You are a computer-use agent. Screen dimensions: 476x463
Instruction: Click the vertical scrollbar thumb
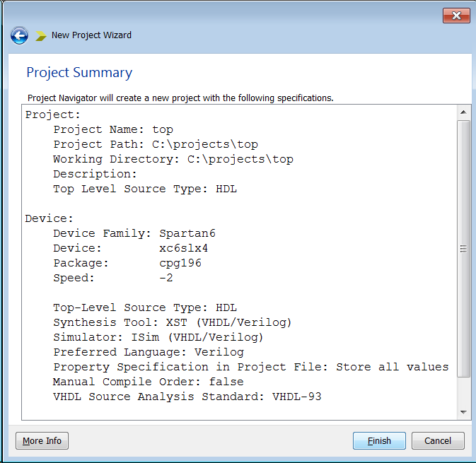[464, 247]
